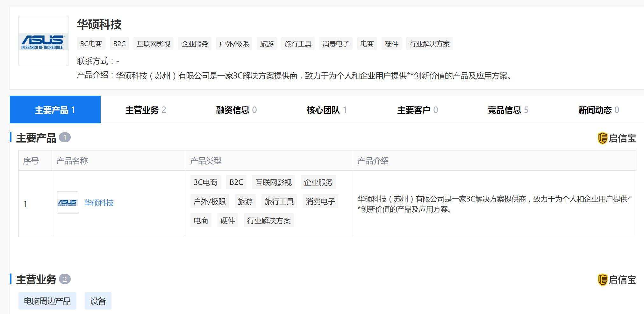Select 旅行工具 tag in header
This screenshot has height=314, width=644.
pyautogui.click(x=298, y=44)
